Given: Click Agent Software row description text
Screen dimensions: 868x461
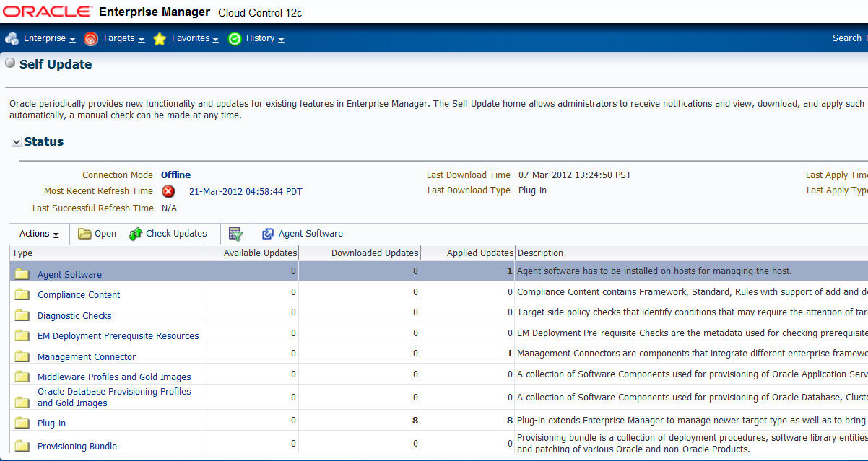Looking at the screenshot, I should (x=654, y=271).
